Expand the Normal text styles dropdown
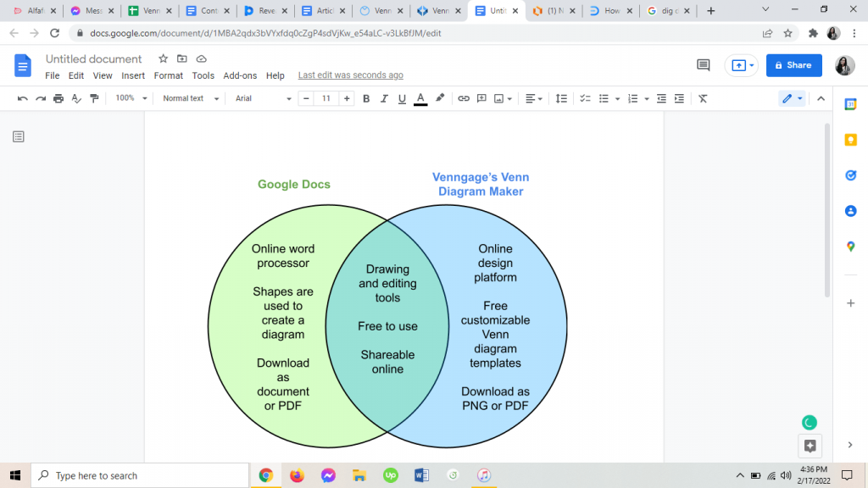This screenshot has width=868, height=488. [188, 98]
